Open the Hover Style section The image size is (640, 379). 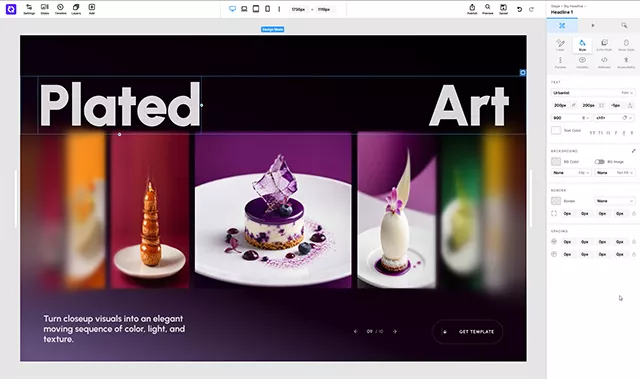click(626, 45)
